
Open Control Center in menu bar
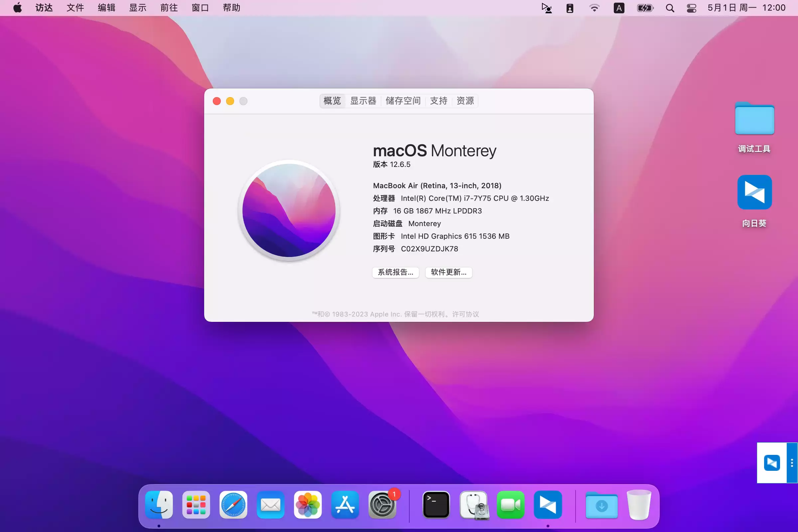(x=691, y=8)
